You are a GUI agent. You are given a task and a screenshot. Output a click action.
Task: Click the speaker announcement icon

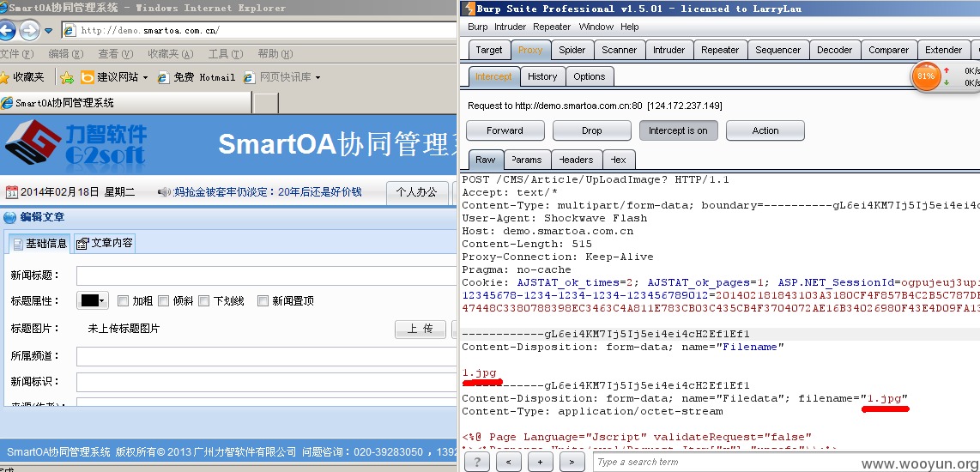pos(164,192)
